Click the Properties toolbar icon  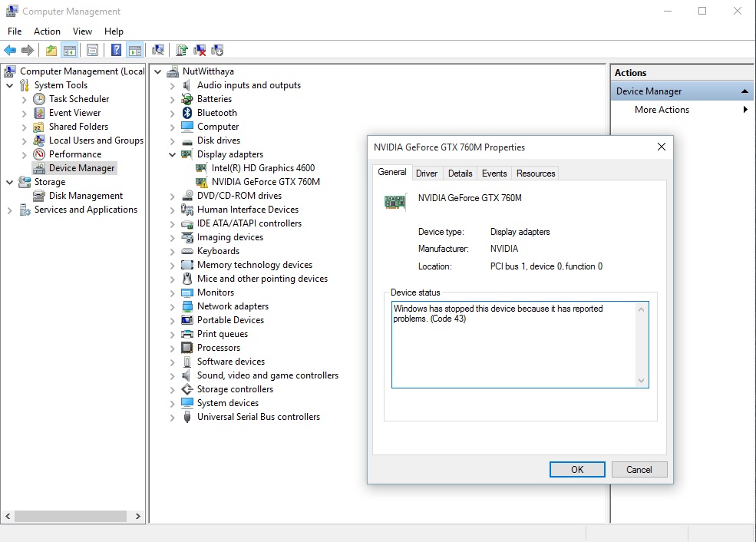[x=92, y=50]
